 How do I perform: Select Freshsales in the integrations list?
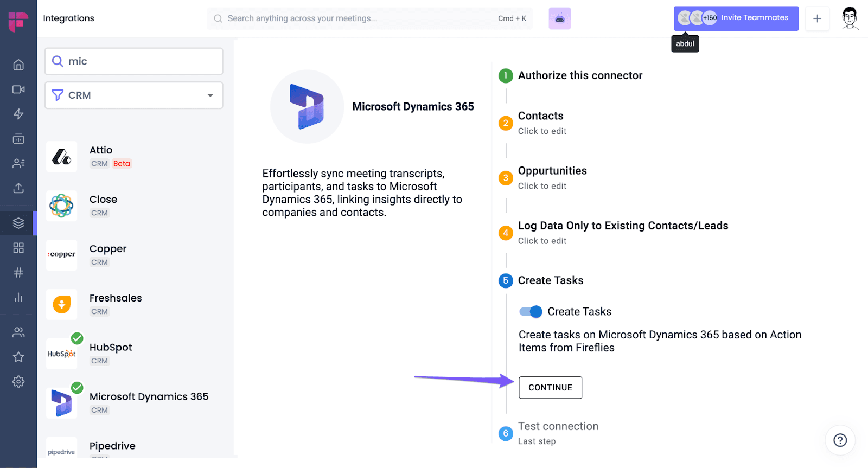[116, 298]
